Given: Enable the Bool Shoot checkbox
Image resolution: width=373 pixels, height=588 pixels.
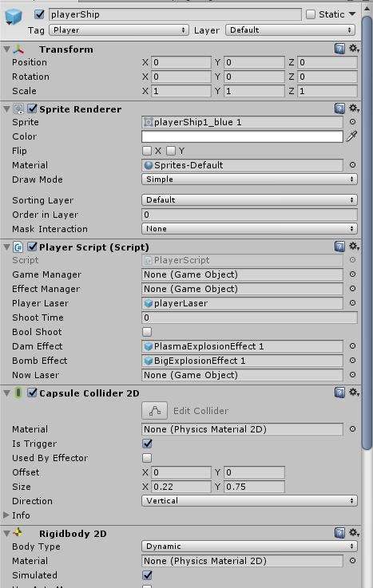Looking at the screenshot, I should click(147, 332).
